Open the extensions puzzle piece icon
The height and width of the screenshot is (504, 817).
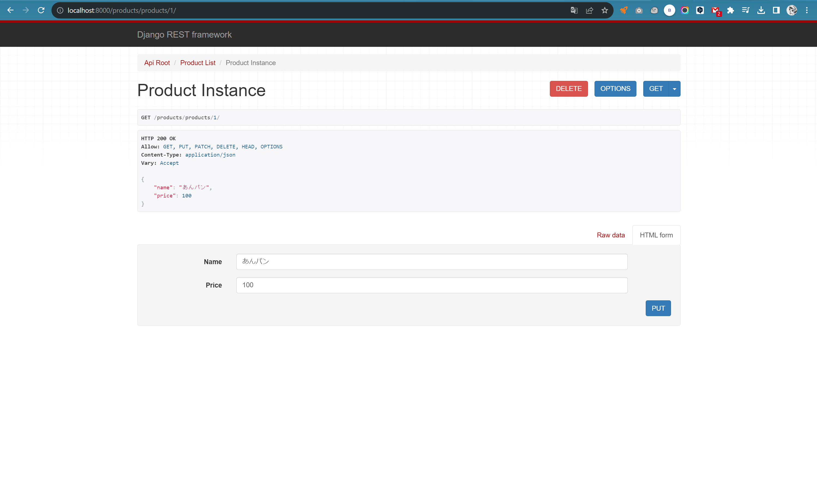click(730, 10)
